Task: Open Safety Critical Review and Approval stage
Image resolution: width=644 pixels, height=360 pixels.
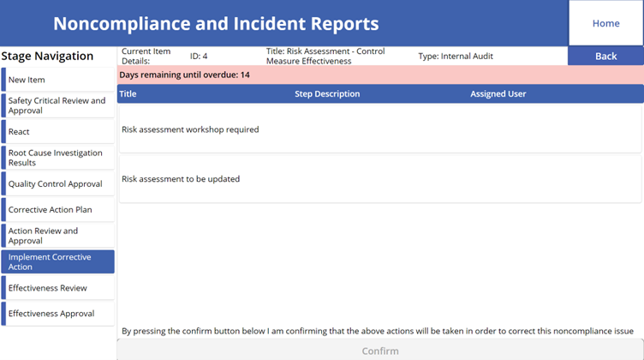Action: pyautogui.click(x=58, y=105)
